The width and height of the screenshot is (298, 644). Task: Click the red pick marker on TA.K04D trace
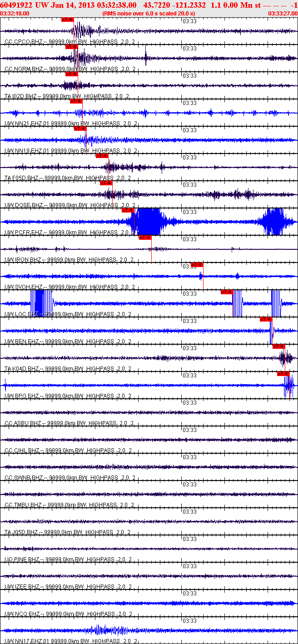click(x=279, y=347)
